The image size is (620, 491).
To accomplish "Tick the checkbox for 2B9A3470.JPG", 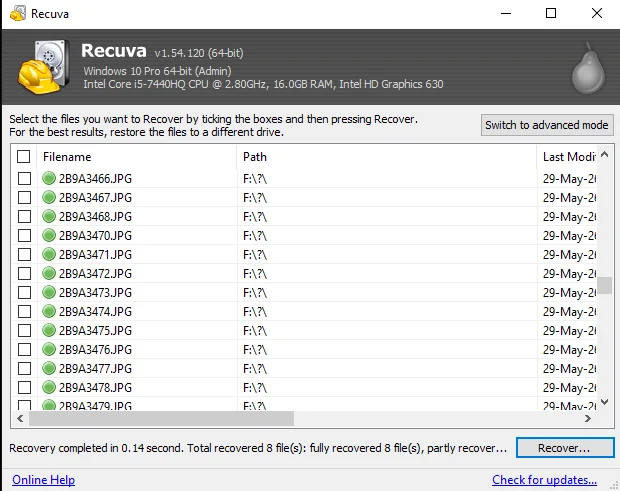I will coord(25,235).
